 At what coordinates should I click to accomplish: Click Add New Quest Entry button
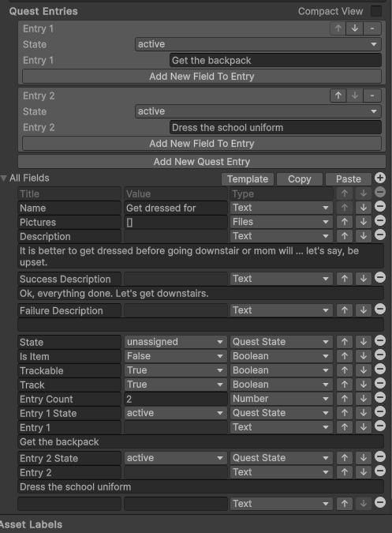tap(202, 161)
